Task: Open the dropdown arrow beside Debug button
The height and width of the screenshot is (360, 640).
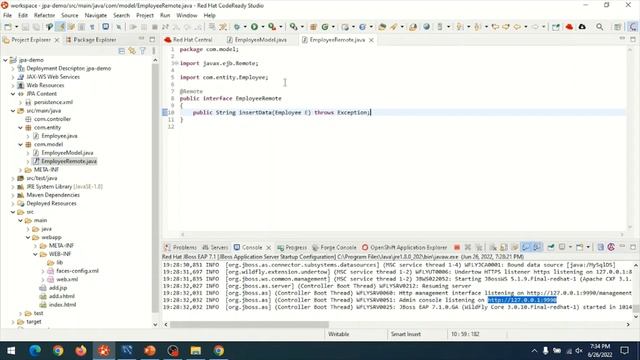Action: (x=244, y=27)
